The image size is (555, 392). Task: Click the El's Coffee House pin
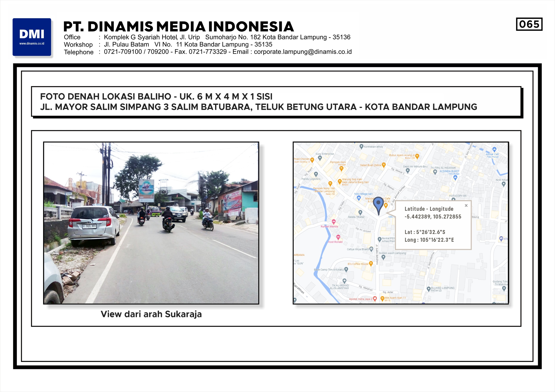click(x=371, y=264)
